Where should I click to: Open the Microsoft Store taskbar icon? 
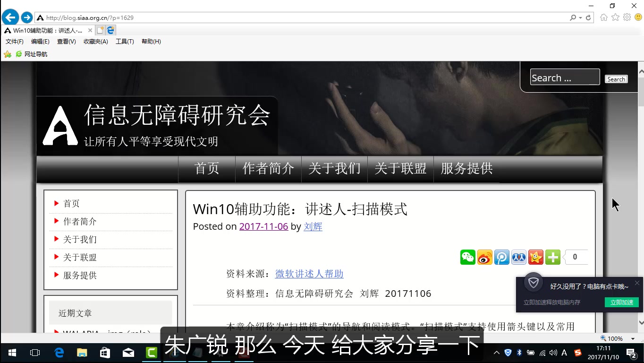click(105, 353)
